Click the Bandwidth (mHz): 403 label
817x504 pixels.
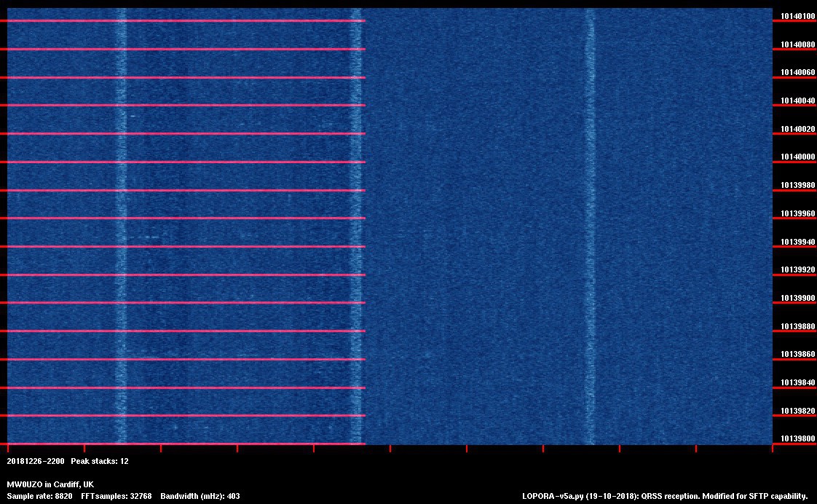coord(200,496)
